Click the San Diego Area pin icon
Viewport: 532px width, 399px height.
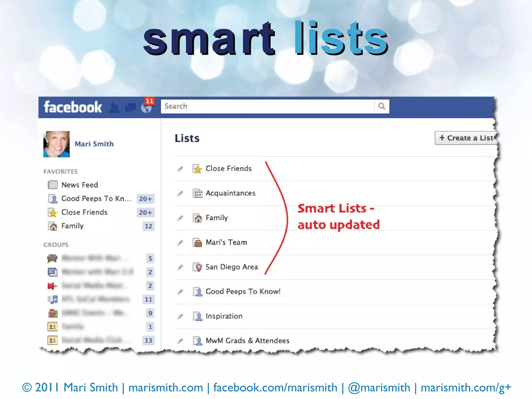click(197, 267)
